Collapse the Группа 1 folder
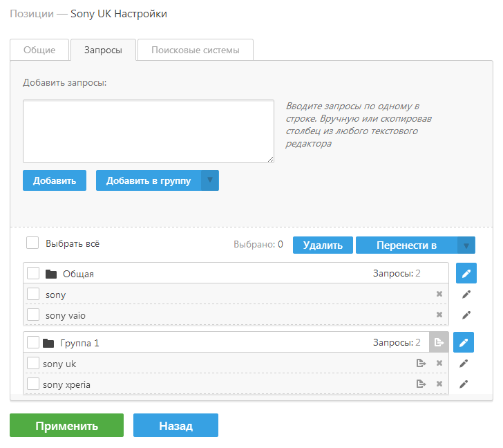503x448 pixels. [x=48, y=343]
